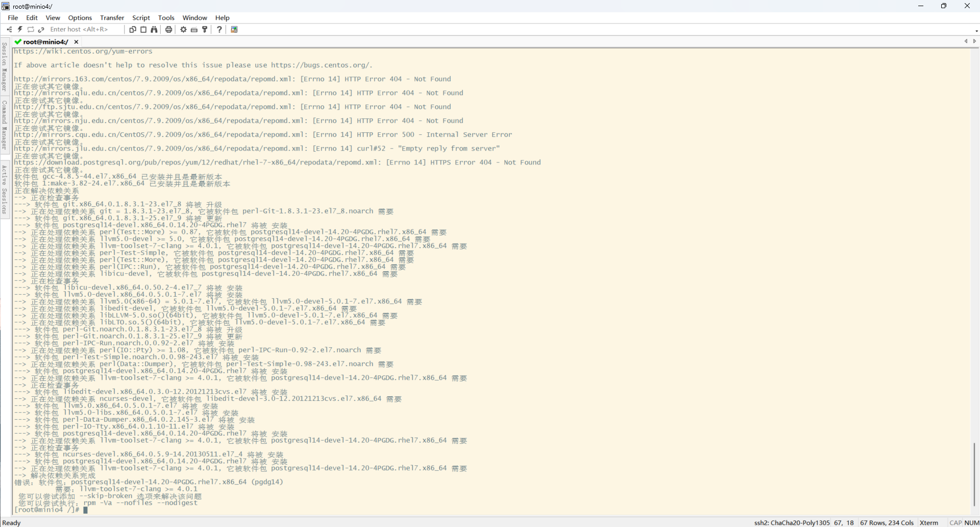Select the root@minio4:/ session tab
This screenshot has width=980, height=527.
(46, 42)
